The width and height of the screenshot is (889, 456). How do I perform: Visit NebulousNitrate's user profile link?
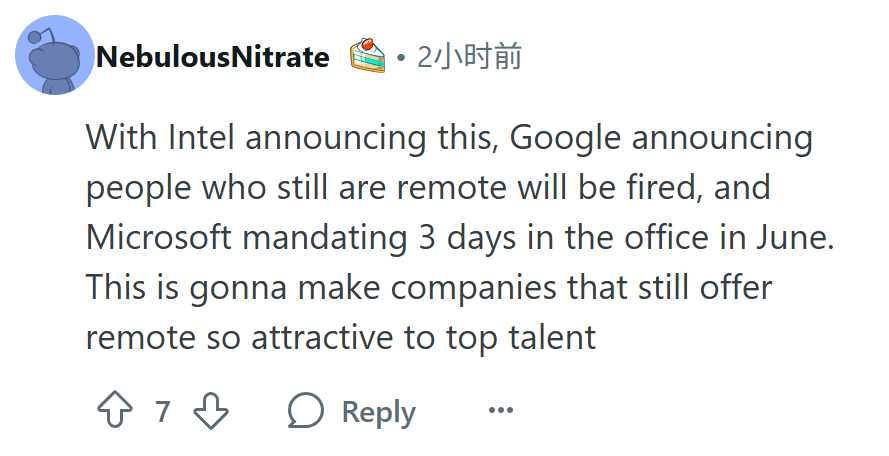coord(213,57)
